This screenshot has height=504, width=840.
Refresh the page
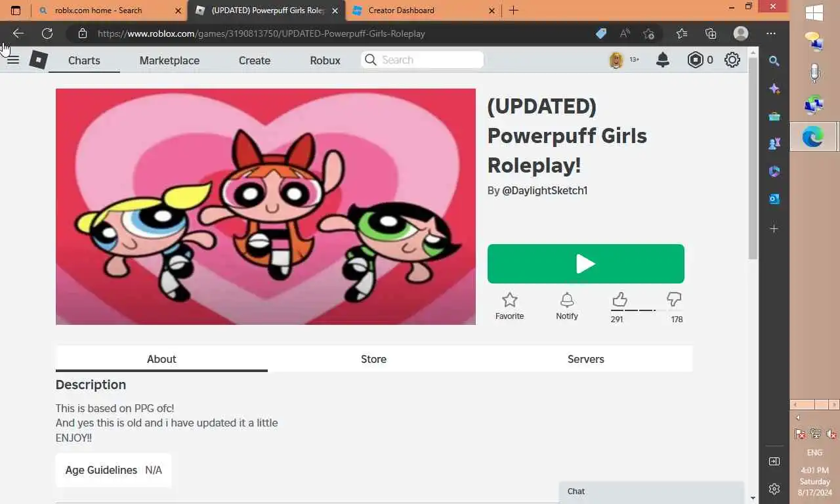coord(47,33)
